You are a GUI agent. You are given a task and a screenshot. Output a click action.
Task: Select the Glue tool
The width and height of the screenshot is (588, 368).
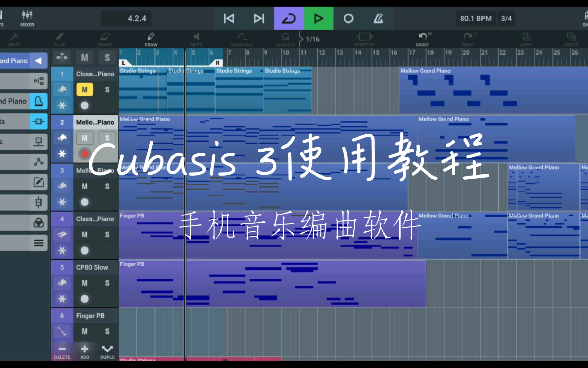coord(60,39)
